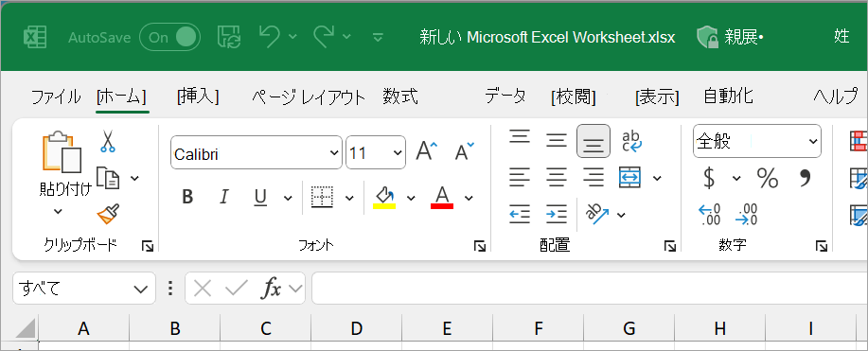Open the 配置 dialog launcher
The width and height of the screenshot is (868, 351).
point(670,246)
